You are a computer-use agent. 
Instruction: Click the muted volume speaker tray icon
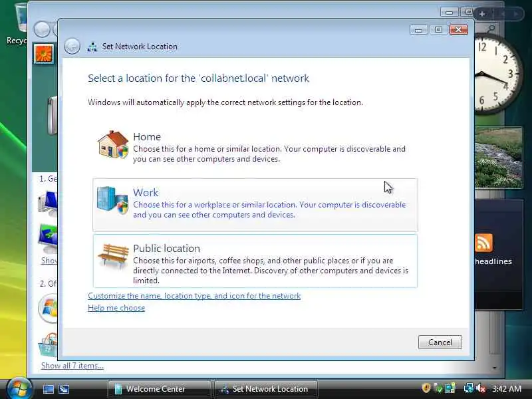(x=481, y=388)
